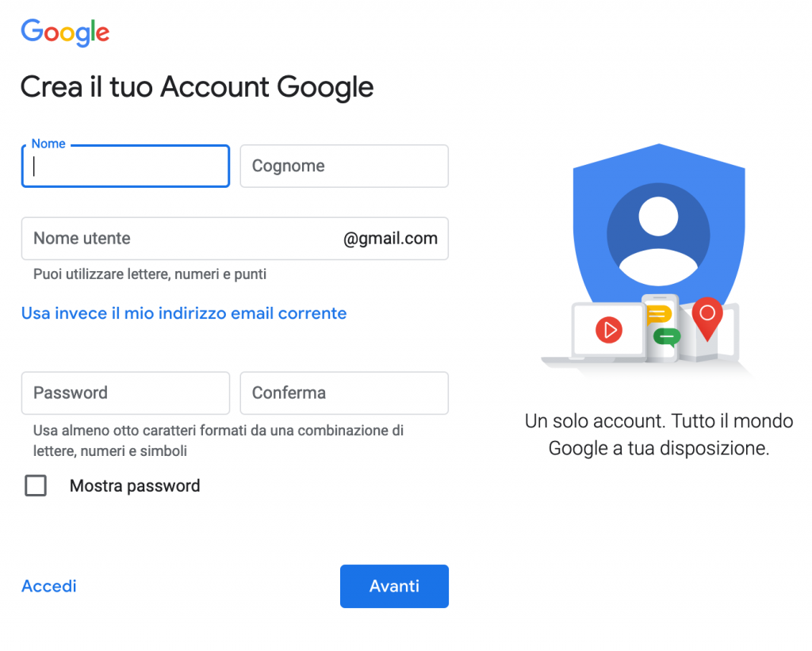
Task: Focus the Nome input field
Action: tap(125, 167)
